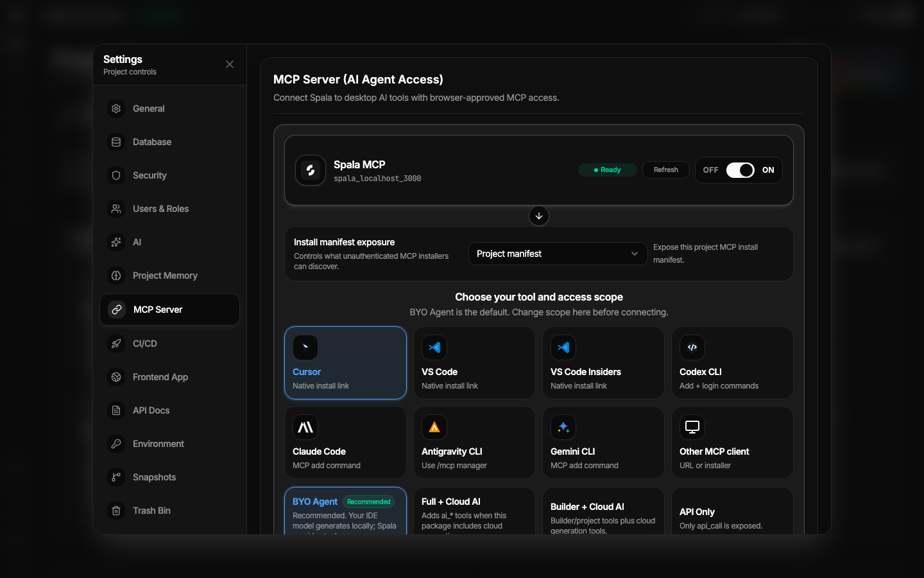This screenshot has width=924, height=578.
Task: Open the Users & Roles section
Action: (x=169, y=209)
